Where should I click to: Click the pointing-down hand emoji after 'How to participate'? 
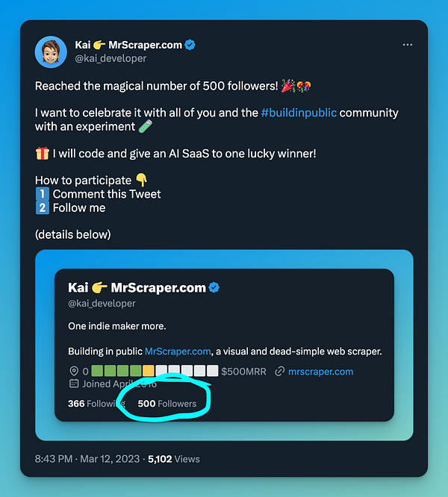[141, 180]
